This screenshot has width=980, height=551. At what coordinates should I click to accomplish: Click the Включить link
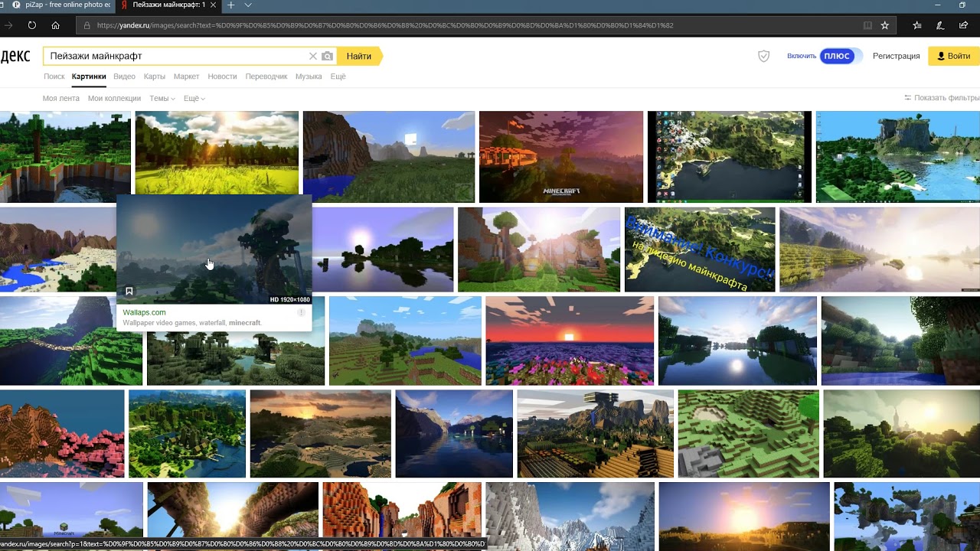click(802, 56)
